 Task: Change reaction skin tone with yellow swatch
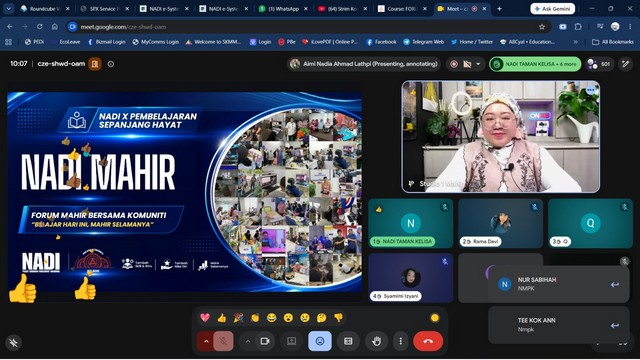(x=435, y=318)
